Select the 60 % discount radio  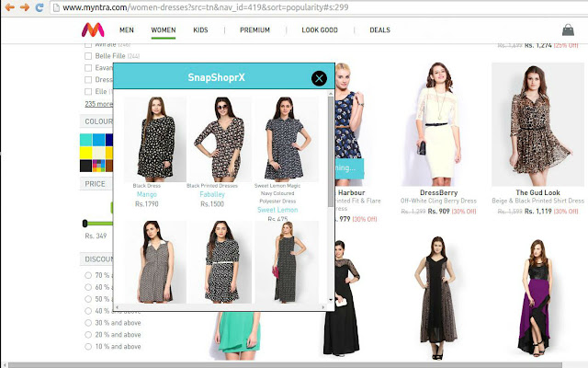(x=88, y=287)
